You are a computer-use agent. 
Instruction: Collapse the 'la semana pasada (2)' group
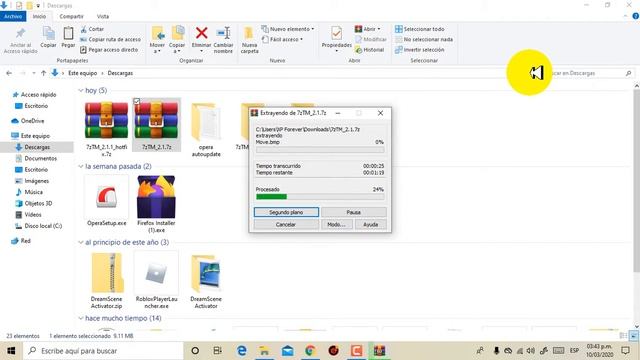80,166
